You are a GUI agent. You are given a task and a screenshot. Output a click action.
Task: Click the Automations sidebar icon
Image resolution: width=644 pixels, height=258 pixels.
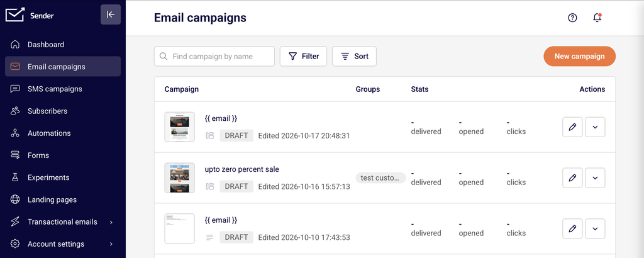(15, 133)
